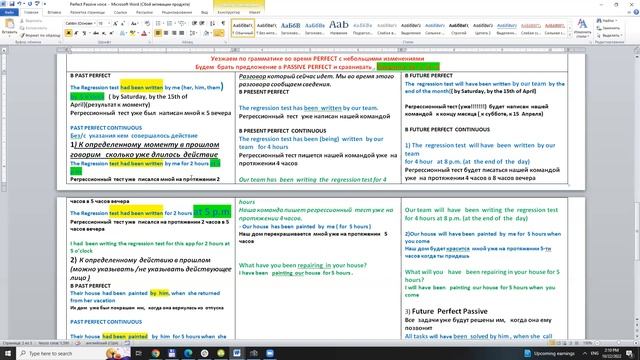Open the Paragraph dialog launcher
This screenshot has width=640, height=360.
(x=225, y=42)
